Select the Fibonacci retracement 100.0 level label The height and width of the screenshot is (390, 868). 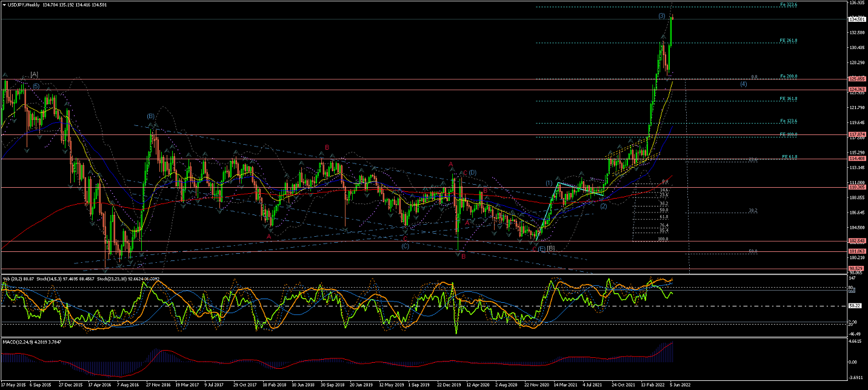[664, 239]
